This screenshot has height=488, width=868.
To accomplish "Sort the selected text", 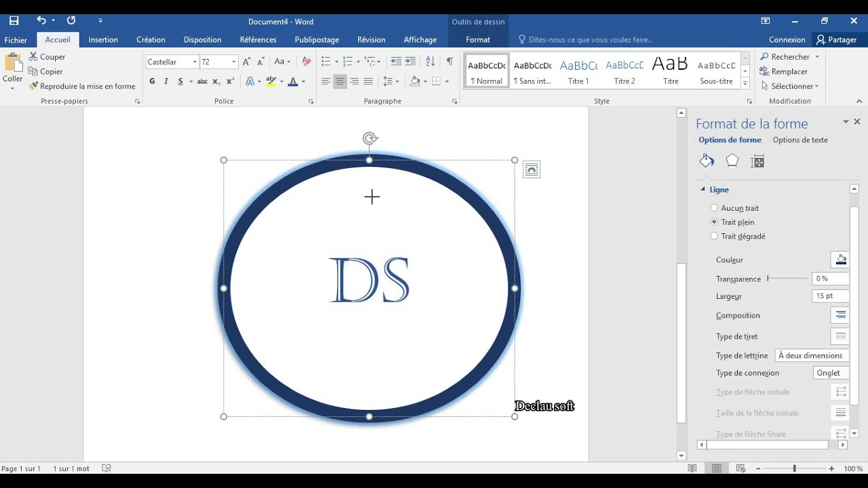I will pyautogui.click(x=430, y=62).
